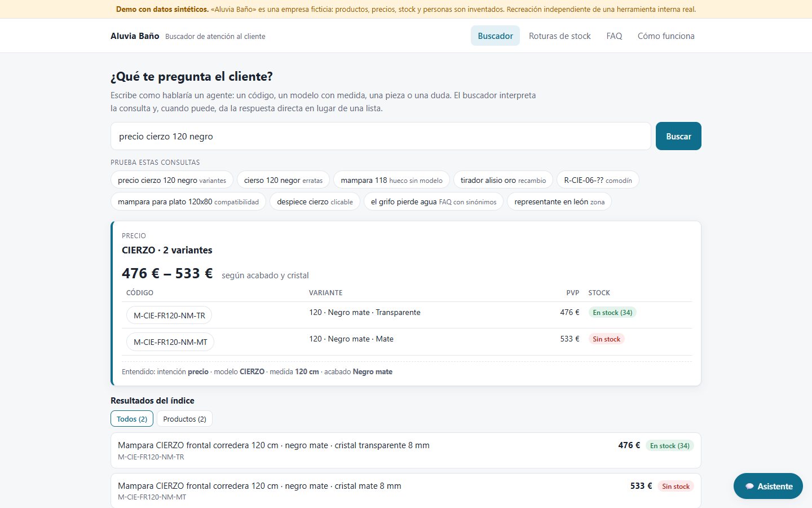Click the Buscar button
The image size is (812, 508).
(678, 136)
